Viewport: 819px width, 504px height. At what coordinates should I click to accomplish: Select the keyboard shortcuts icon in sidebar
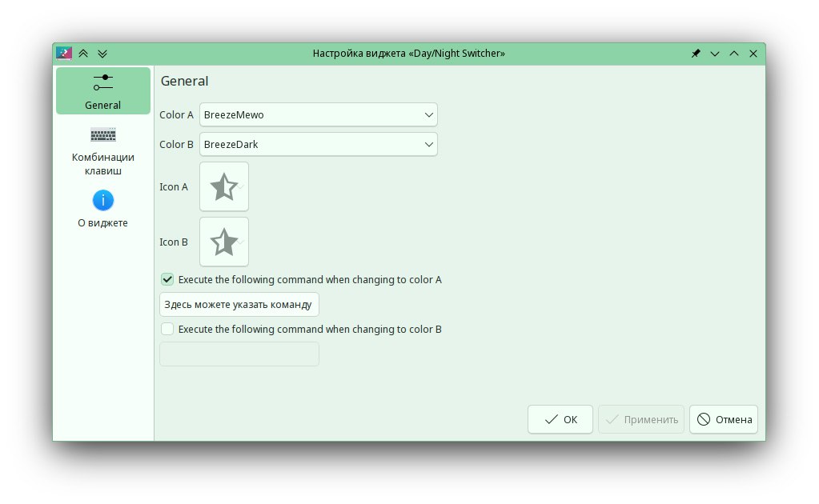(102, 134)
